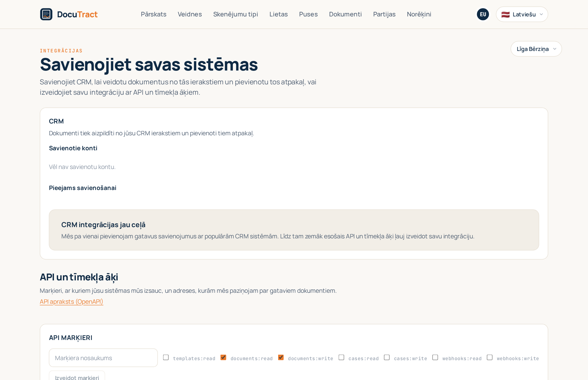Open Partijas in the nav bar
Image resolution: width=588 pixels, height=380 pixels.
click(384, 14)
